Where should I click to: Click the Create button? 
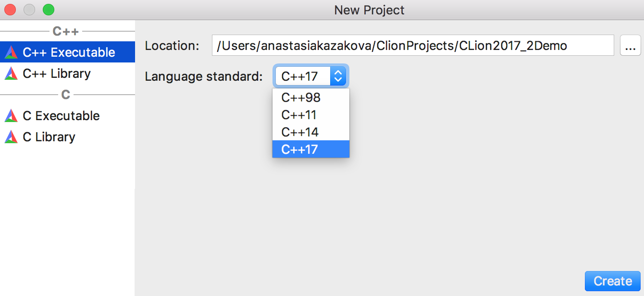point(613,281)
